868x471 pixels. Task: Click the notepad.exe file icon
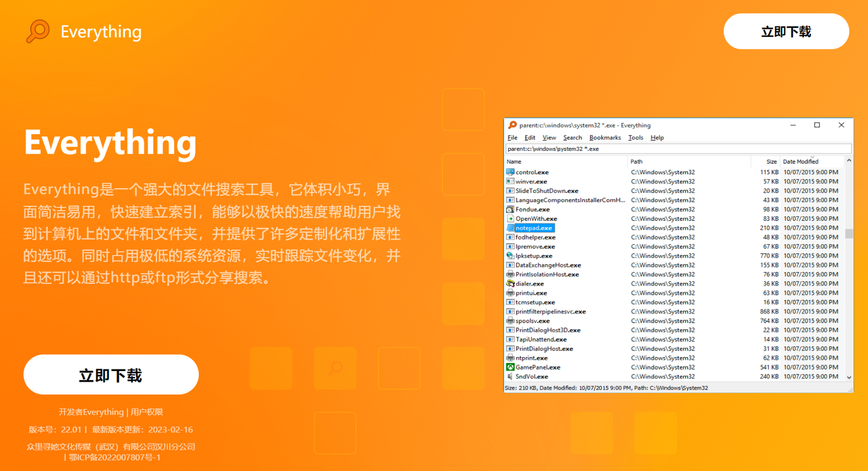click(x=511, y=228)
